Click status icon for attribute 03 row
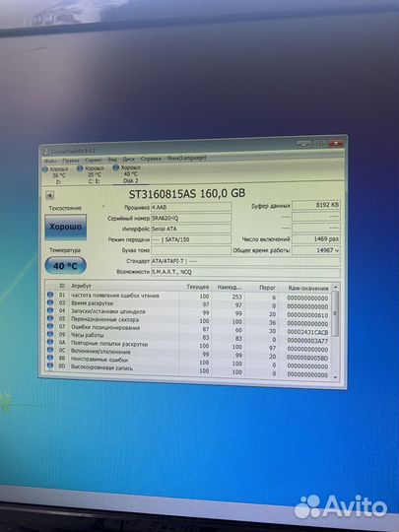This screenshot has width=399, height=532. tap(50, 302)
